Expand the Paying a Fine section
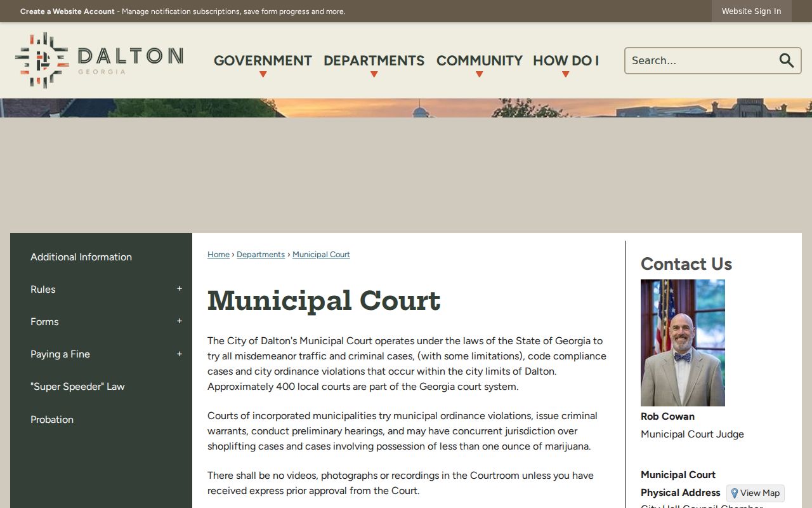 click(180, 354)
